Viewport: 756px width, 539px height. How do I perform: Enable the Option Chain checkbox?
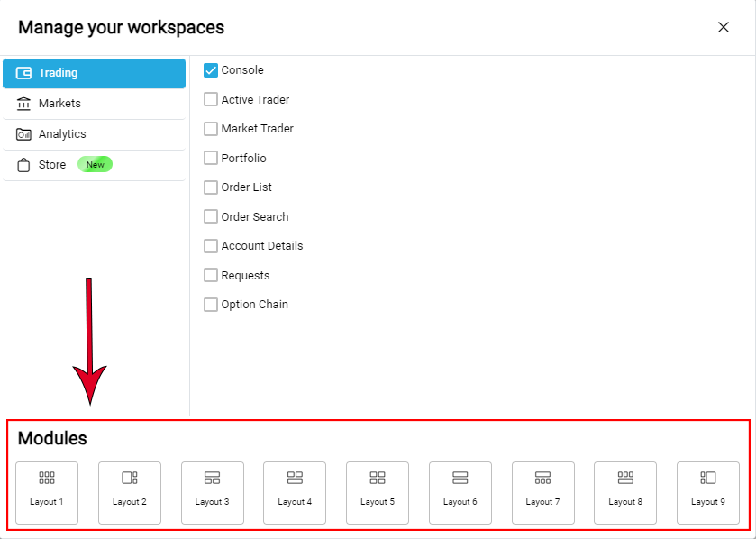[210, 305]
